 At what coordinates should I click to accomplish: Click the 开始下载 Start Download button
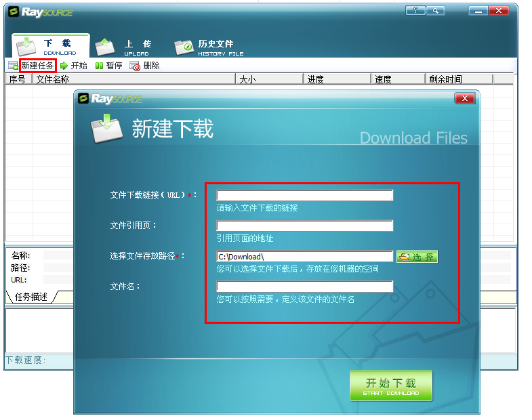(x=391, y=385)
